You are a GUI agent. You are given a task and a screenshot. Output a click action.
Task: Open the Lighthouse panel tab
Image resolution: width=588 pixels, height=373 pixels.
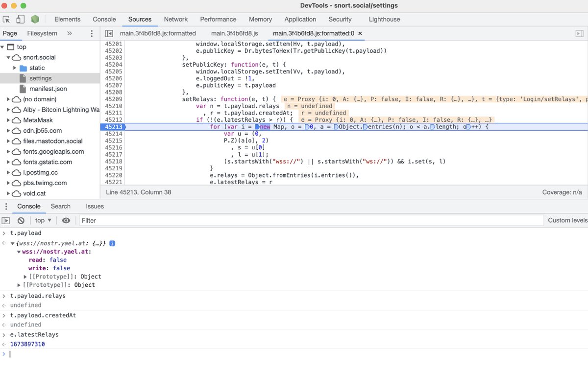coord(384,19)
